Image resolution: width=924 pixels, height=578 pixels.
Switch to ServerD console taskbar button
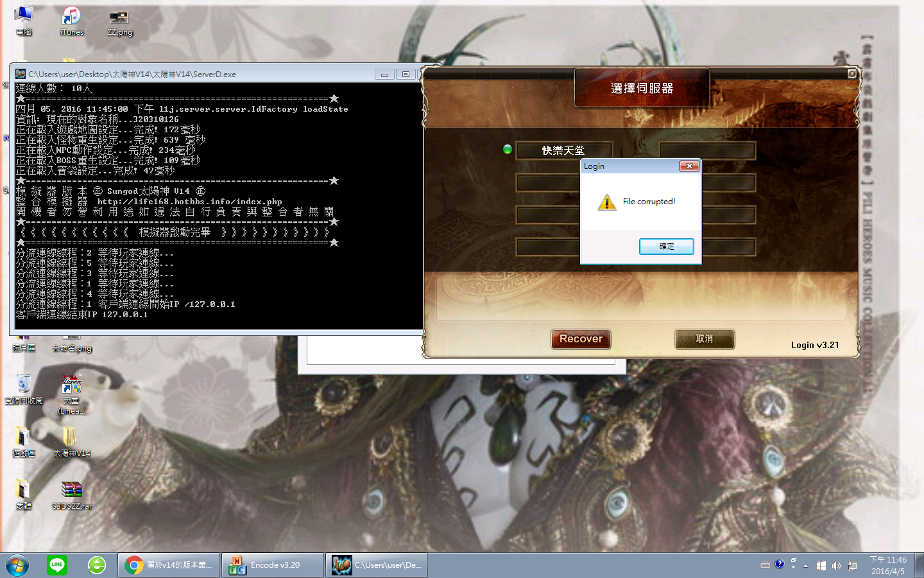(377, 565)
